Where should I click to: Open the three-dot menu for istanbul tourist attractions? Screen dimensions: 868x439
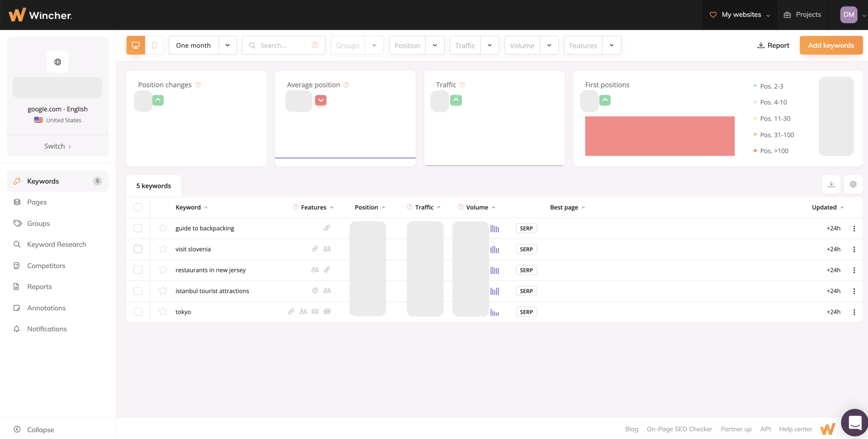[x=854, y=291]
